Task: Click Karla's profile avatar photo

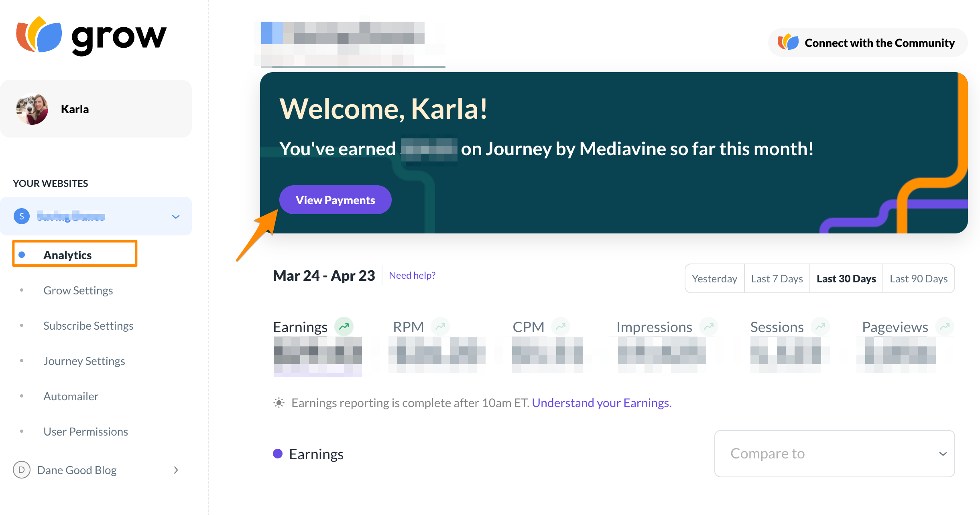Action: (32, 109)
